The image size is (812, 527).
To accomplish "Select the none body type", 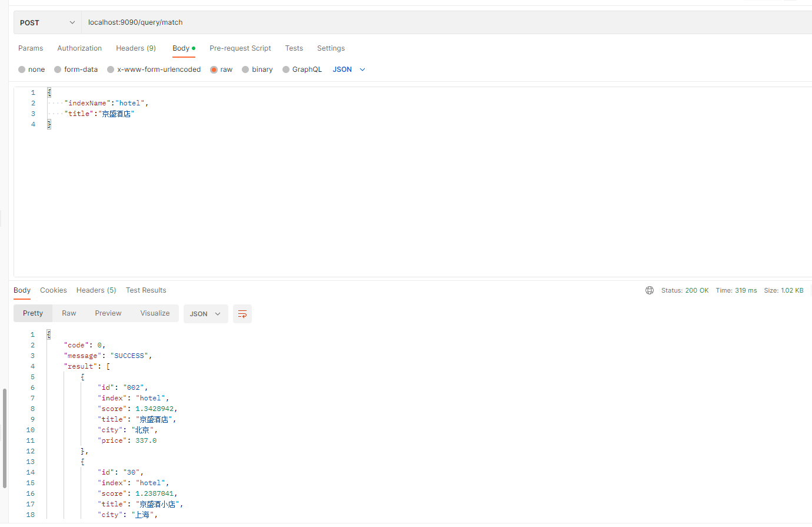I will point(32,69).
